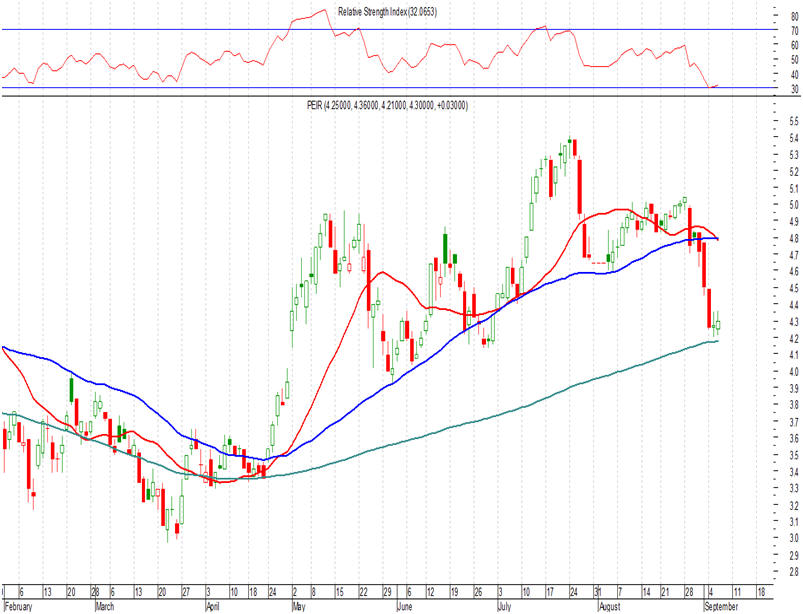The height and width of the screenshot is (614, 803).
Task: Select the June month label
Action: click(x=405, y=607)
